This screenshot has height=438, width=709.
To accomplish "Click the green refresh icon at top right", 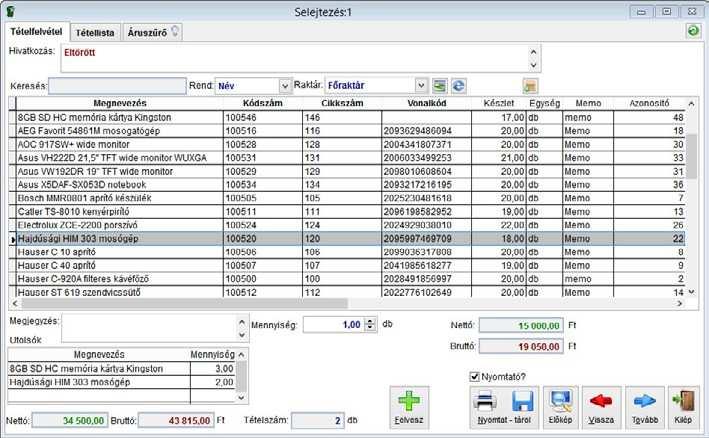I will coord(693,31).
